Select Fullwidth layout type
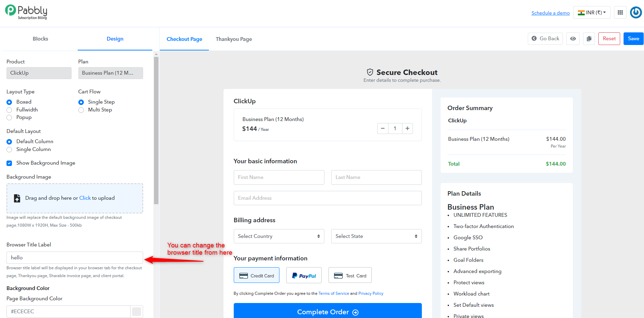The image size is (644, 318). (9, 110)
